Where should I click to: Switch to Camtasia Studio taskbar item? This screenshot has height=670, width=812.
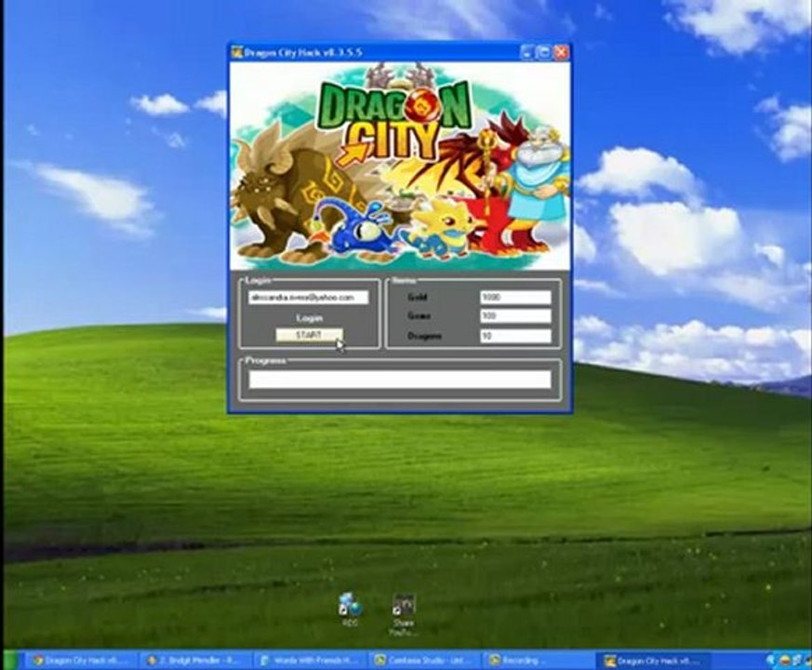tap(423, 661)
